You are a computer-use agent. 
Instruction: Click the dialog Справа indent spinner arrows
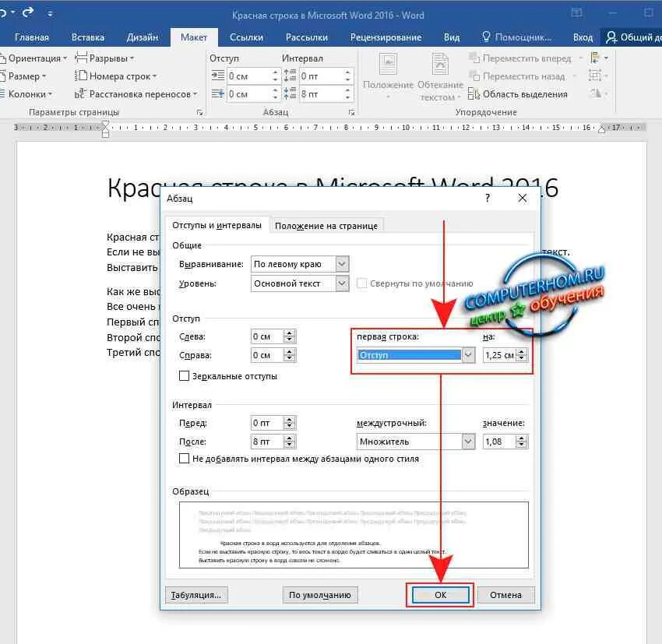pos(290,355)
